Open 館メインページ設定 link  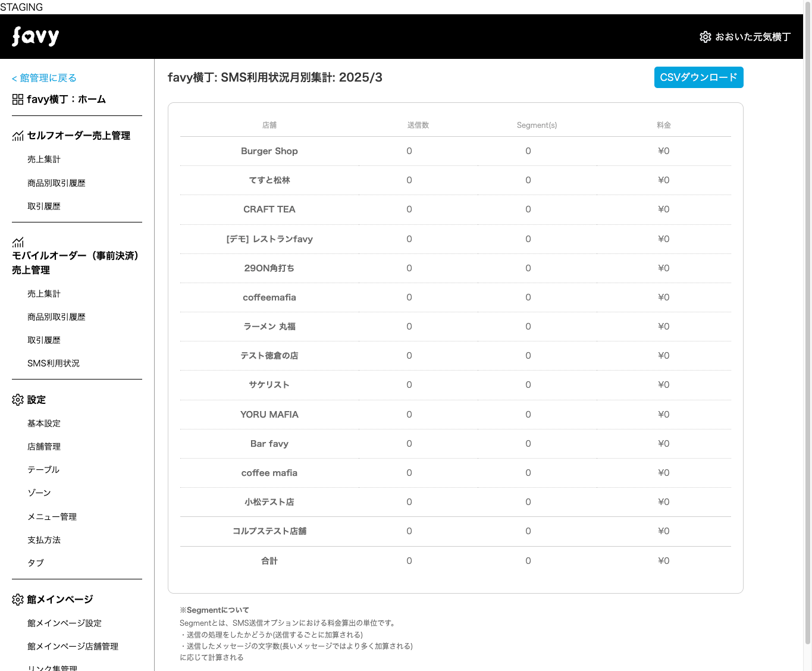[65, 623]
